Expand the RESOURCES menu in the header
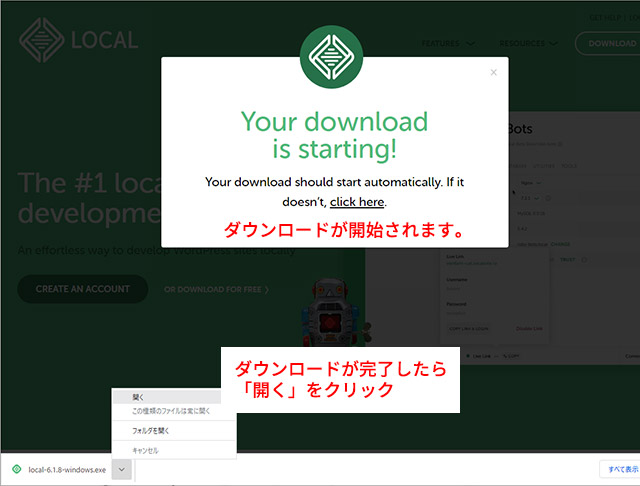This screenshot has height=486, width=640. click(528, 43)
